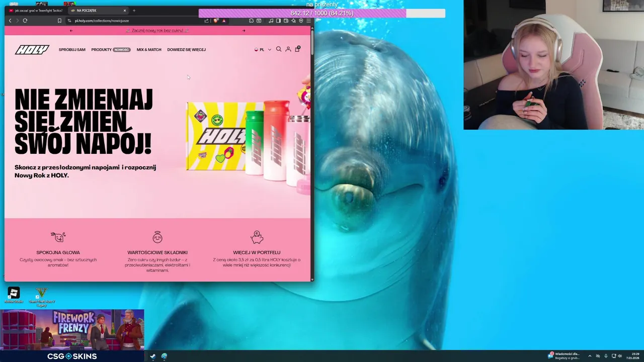
Task: Open DOWIEDZ SIĘ WIĘCEJ menu item
Action: coord(186,50)
